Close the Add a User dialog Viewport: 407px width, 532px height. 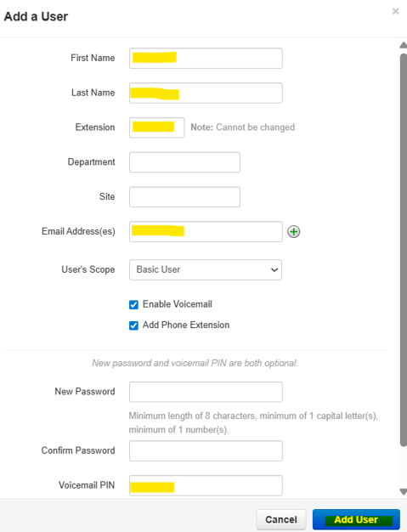click(395, 11)
